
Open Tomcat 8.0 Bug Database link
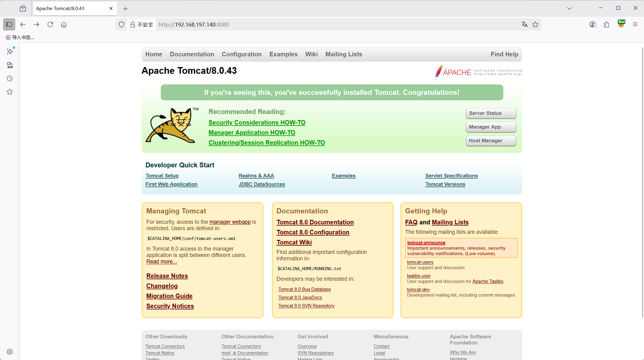coord(304,289)
